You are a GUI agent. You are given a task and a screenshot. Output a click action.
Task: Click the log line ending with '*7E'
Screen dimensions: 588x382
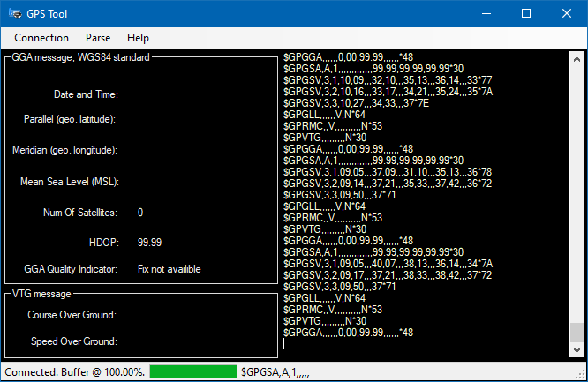point(356,103)
